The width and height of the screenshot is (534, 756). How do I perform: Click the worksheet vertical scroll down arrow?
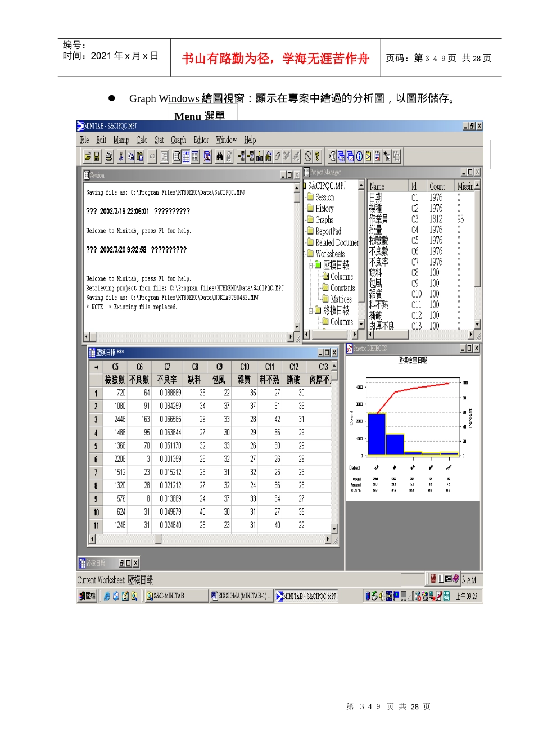[334, 529]
